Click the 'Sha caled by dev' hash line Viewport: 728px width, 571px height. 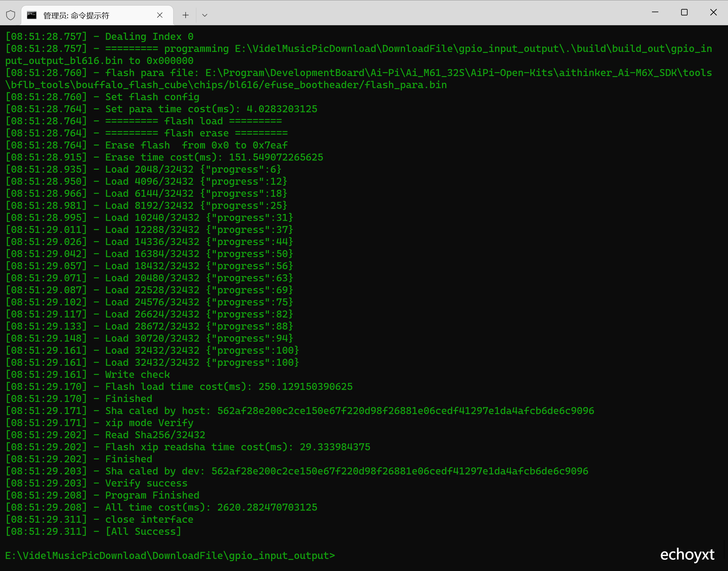297,471
